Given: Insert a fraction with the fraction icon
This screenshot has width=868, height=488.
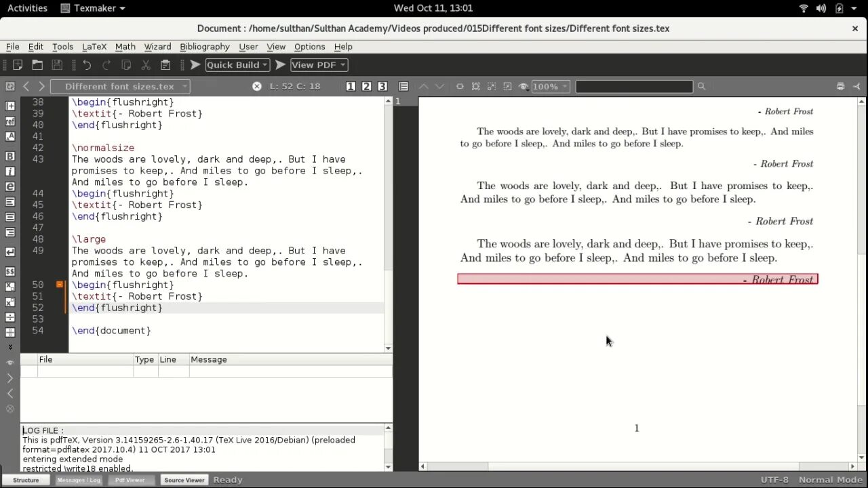Looking at the screenshot, I should 10,317.
